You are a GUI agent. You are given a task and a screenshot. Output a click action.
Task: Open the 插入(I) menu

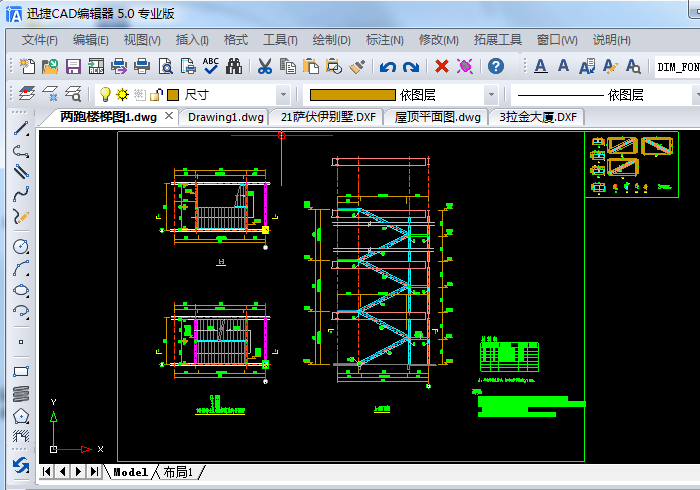(x=192, y=40)
